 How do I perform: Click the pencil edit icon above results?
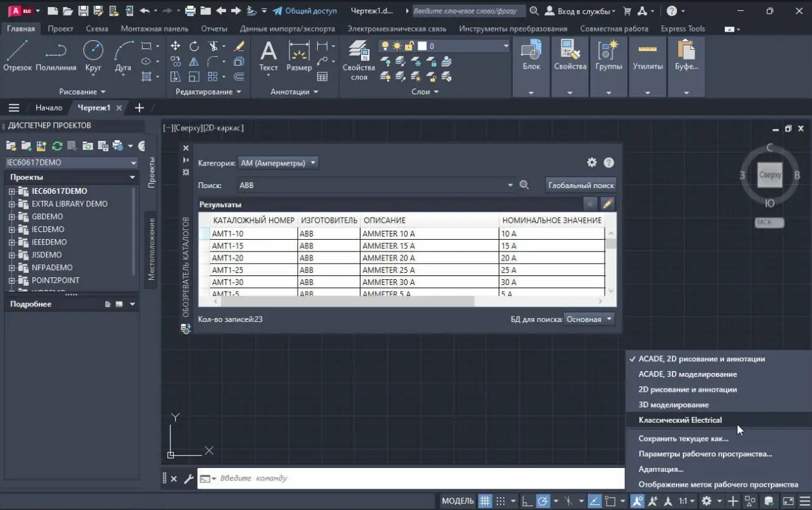607,204
